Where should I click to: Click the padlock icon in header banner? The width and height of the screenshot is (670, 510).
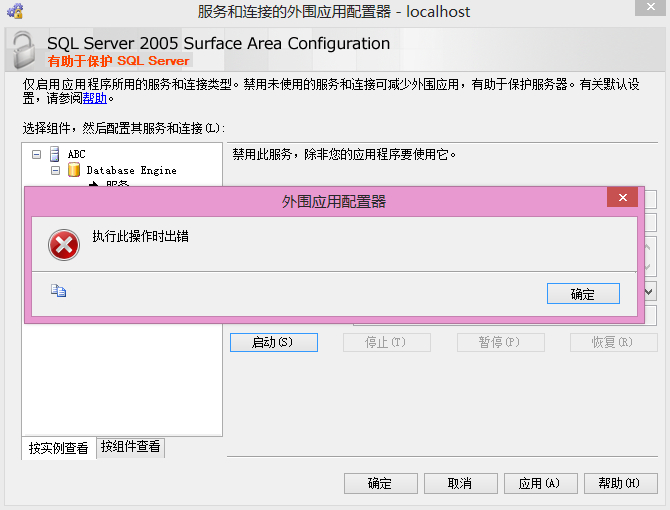tap(23, 50)
